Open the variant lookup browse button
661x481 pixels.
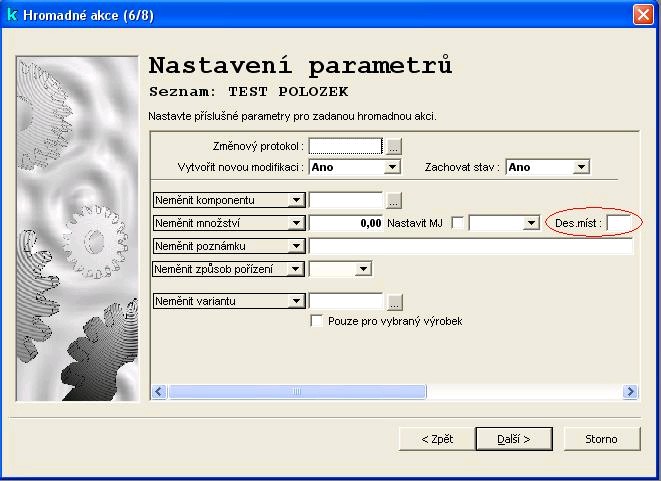tap(395, 302)
